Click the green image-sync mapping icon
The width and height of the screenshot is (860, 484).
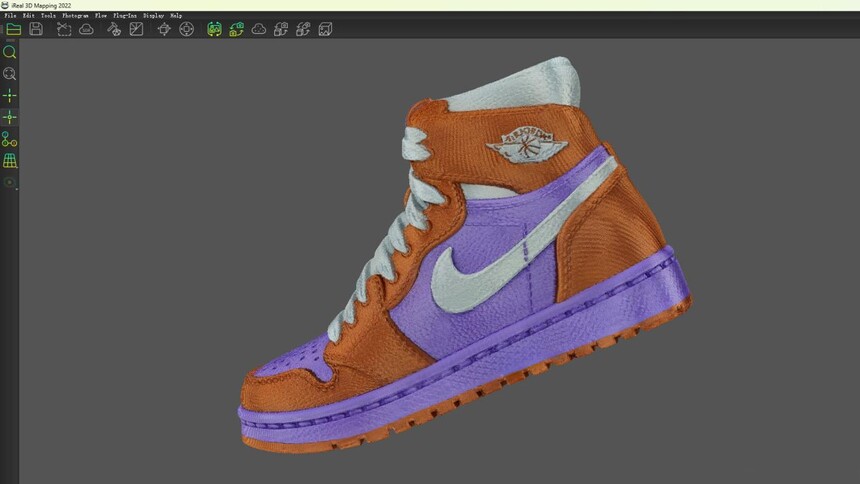(214, 29)
